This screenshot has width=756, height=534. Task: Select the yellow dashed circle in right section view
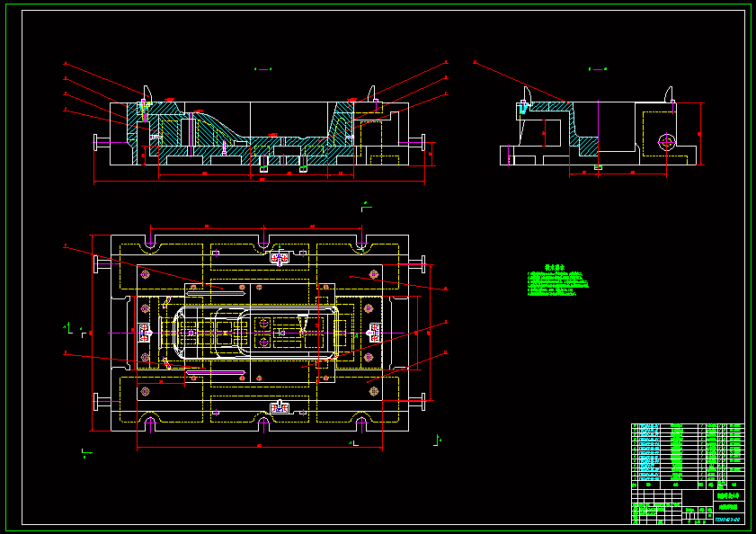pyautogui.click(x=667, y=141)
